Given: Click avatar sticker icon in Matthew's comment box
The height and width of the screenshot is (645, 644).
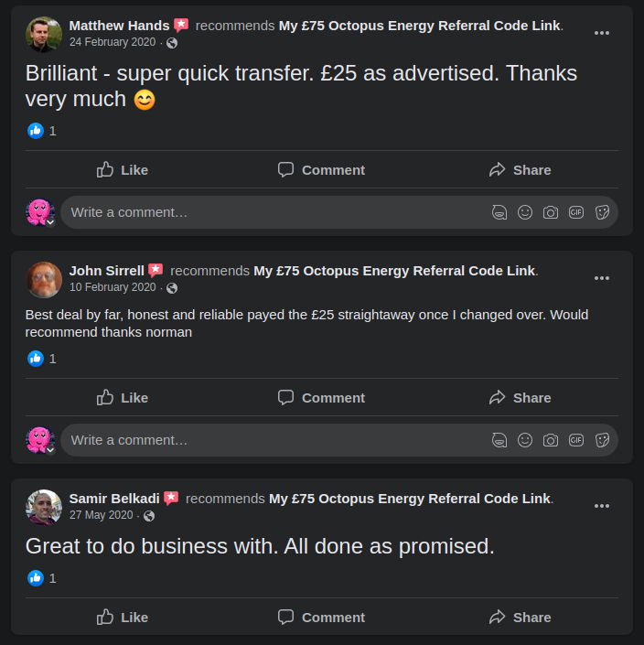Looking at the screenshot, I should point(499,212).
